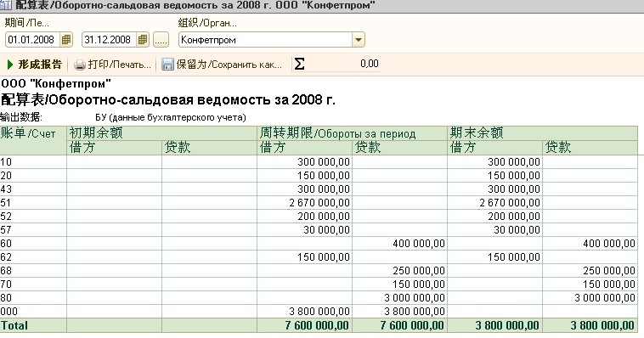Select account row 62
Image resolution: width=644 pixels, height=338 pixels.
pyautogui.click(x=319, y=256)
